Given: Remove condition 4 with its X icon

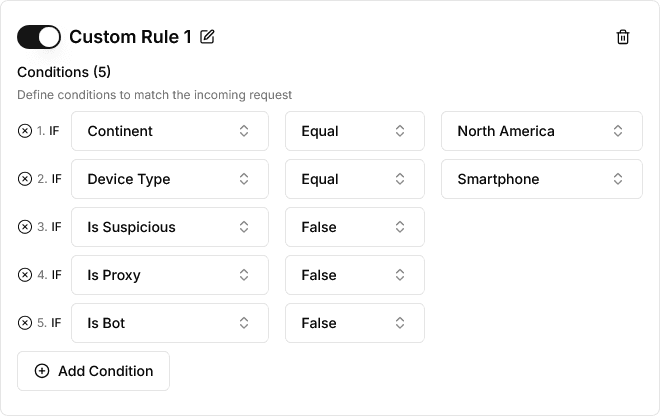Looking at the screenshot, I should tap(25, 275).
